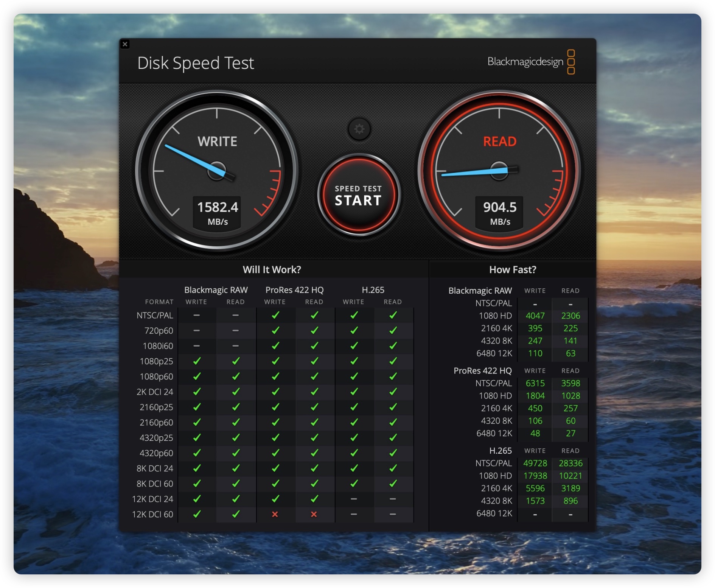
Task: Click Blackmagic RAW read checkmark for 2160p60
Action: [236, 422]
